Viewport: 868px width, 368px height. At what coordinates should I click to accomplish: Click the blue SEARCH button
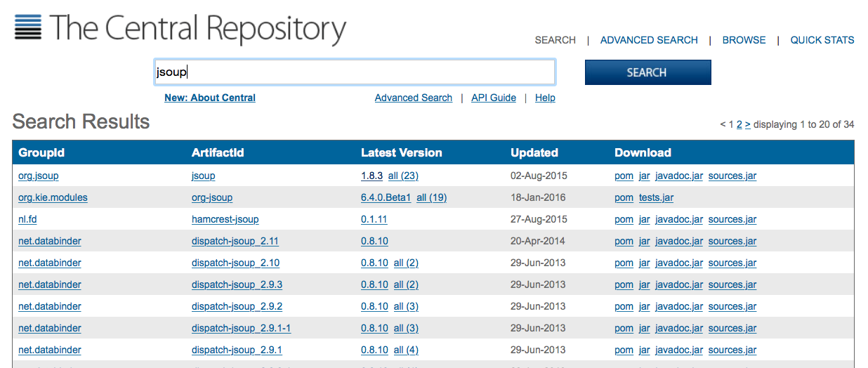click(647, 72)
